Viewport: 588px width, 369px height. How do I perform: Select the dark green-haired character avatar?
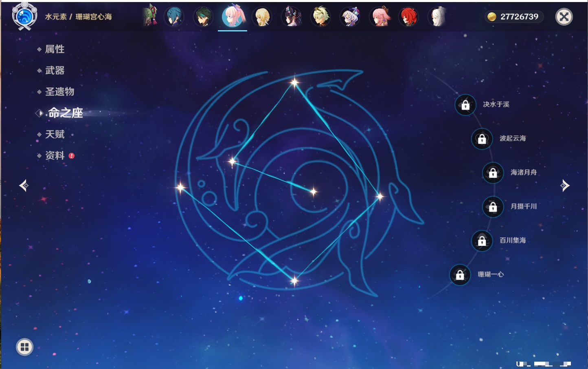click(203, 17)
